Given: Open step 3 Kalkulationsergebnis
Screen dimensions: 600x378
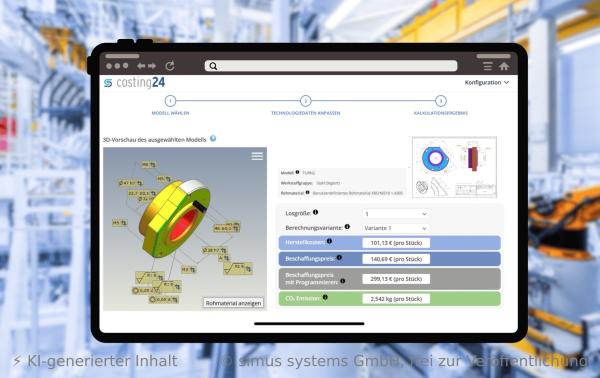Looking at the screenshot, I should click(441, 101).
